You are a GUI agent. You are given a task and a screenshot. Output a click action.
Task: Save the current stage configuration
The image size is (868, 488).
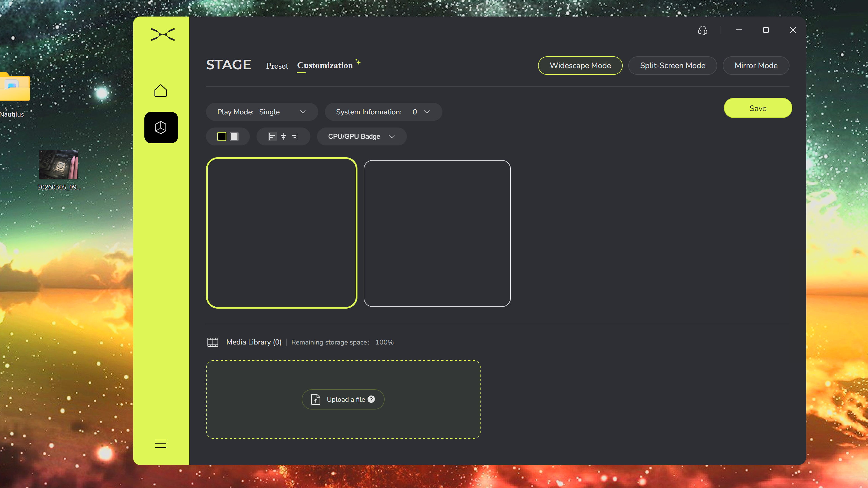tap(758, 108)
